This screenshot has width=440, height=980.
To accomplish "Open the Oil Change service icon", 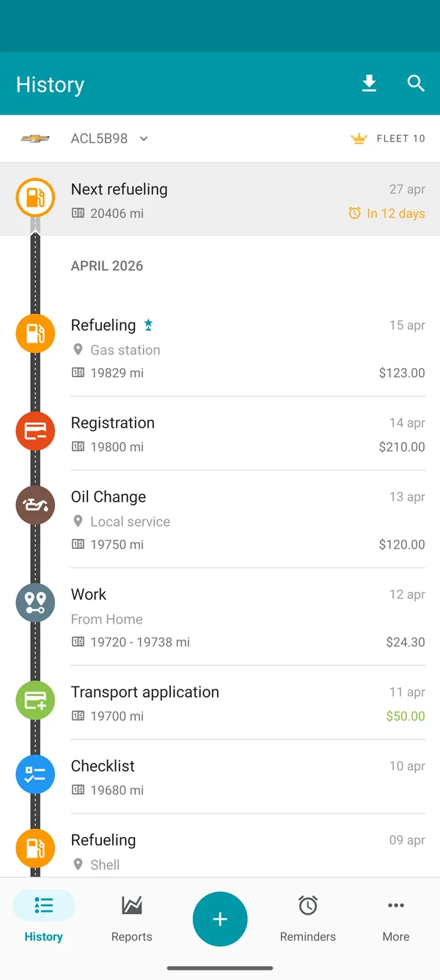I will click(x=34, y=505).
